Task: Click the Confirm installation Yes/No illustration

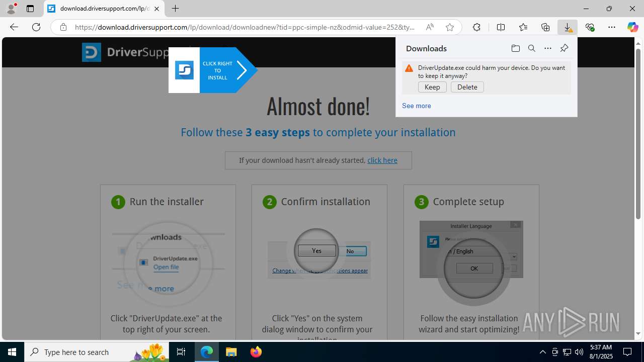Action: point(319,254)
